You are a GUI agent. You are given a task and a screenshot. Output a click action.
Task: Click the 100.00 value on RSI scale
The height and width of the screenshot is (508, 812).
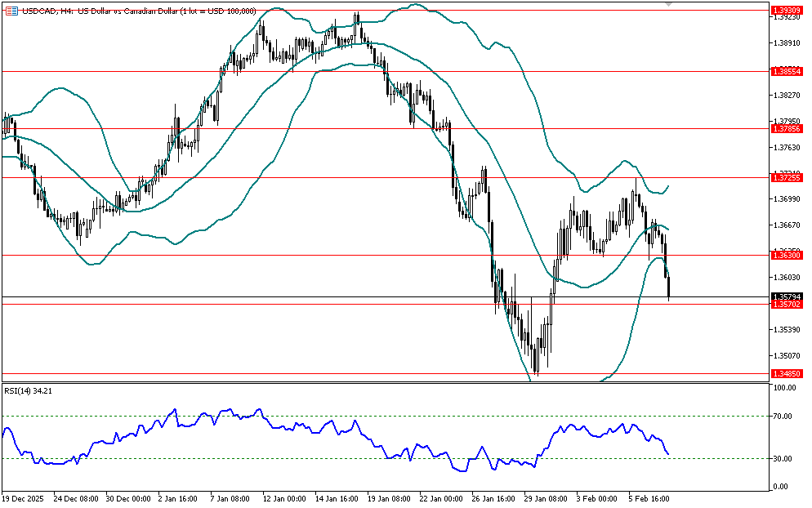point(786,388)
